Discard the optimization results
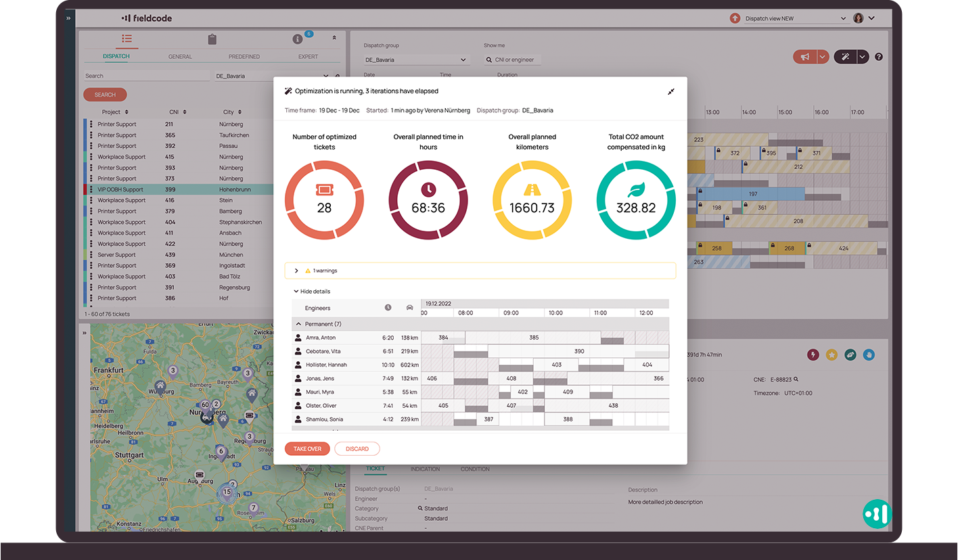Viewport: 958px width, 560px height. 357,448
